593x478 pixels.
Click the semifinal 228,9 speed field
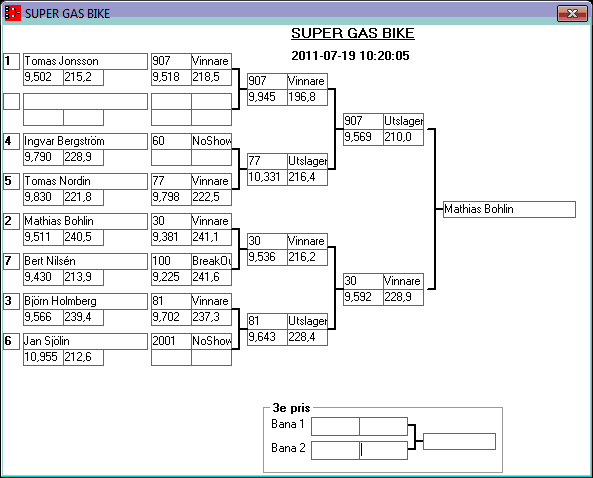click(403, 297)
